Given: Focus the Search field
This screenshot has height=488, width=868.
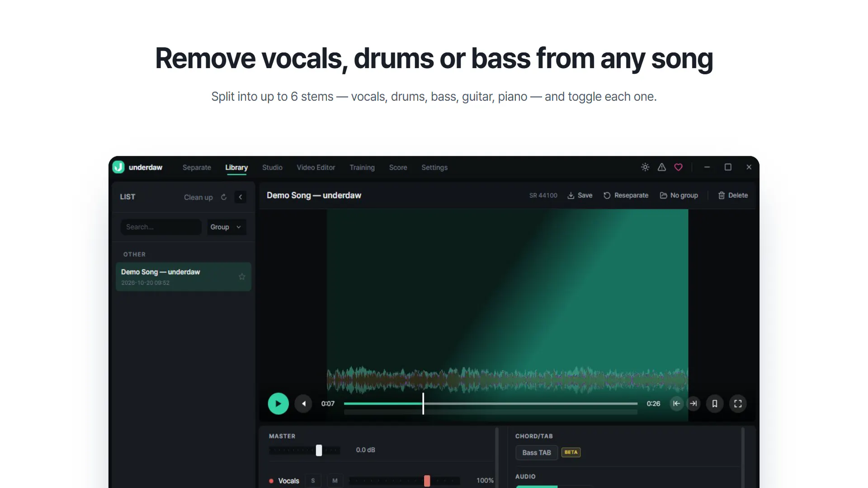Looking at the screenshot, I should 161,227.
